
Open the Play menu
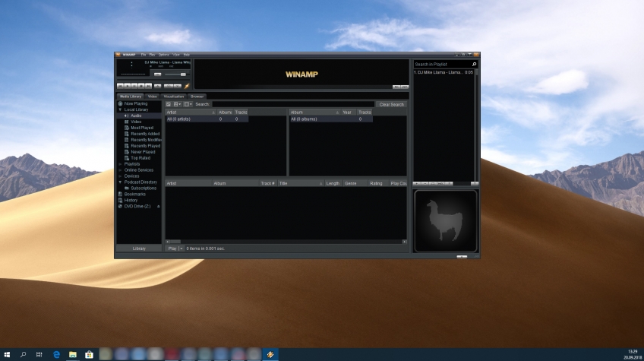[152, 55]
